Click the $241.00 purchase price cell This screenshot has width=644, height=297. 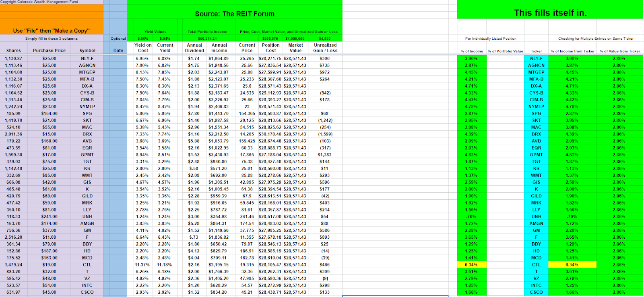click(50, 217)
